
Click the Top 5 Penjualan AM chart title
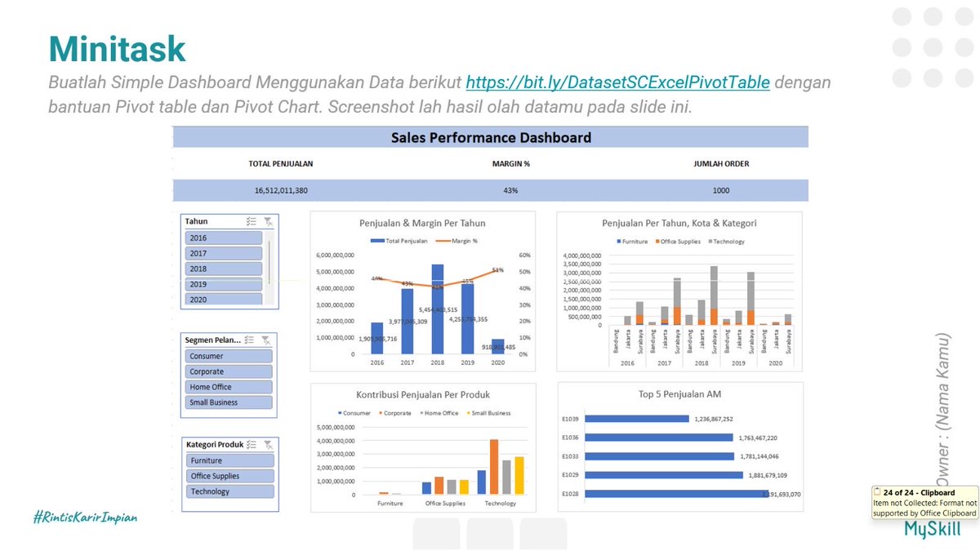(x=680, y=394)
